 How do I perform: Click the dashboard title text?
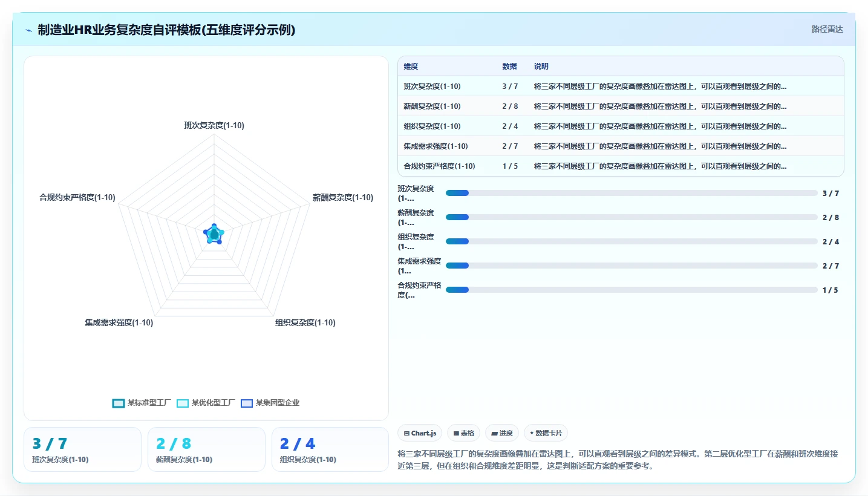(166, 30)
